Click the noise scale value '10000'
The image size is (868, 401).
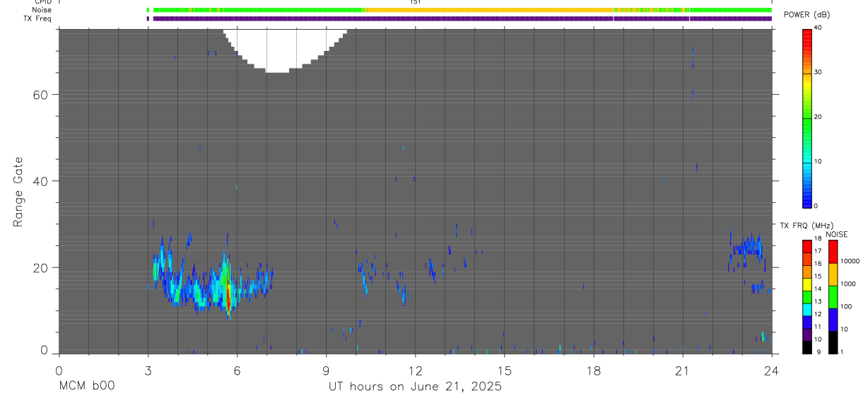(x=850, y=261)
